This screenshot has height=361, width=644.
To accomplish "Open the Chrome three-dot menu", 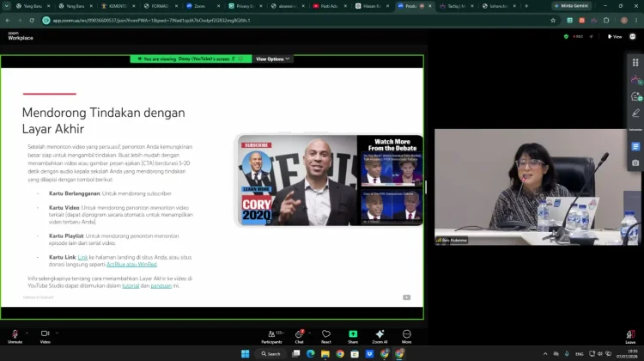I will click(636, 20).
